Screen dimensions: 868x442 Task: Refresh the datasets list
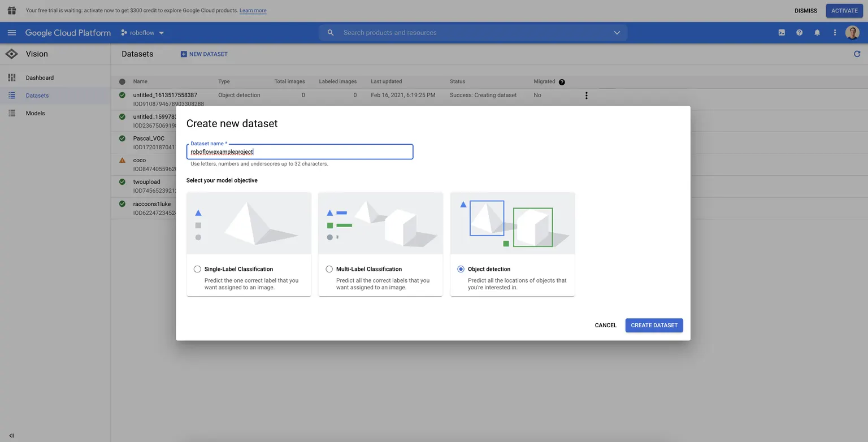[x=857, y=54]
